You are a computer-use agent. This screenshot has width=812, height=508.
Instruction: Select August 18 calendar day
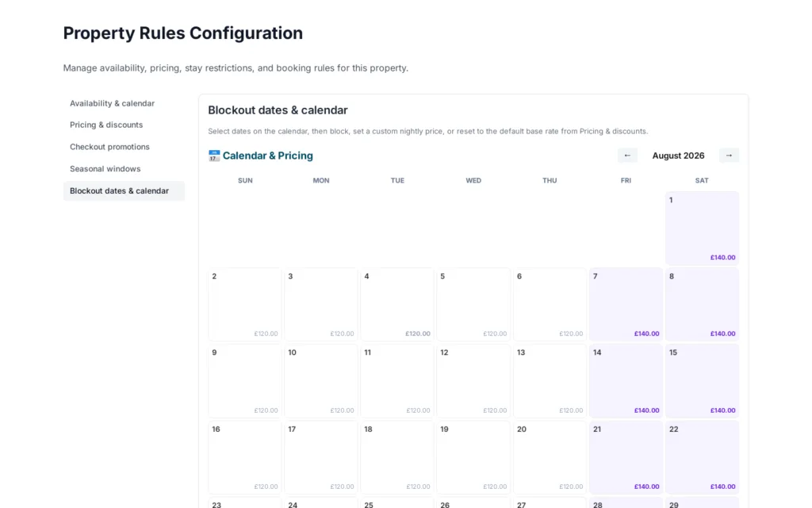tap(397, 458)
